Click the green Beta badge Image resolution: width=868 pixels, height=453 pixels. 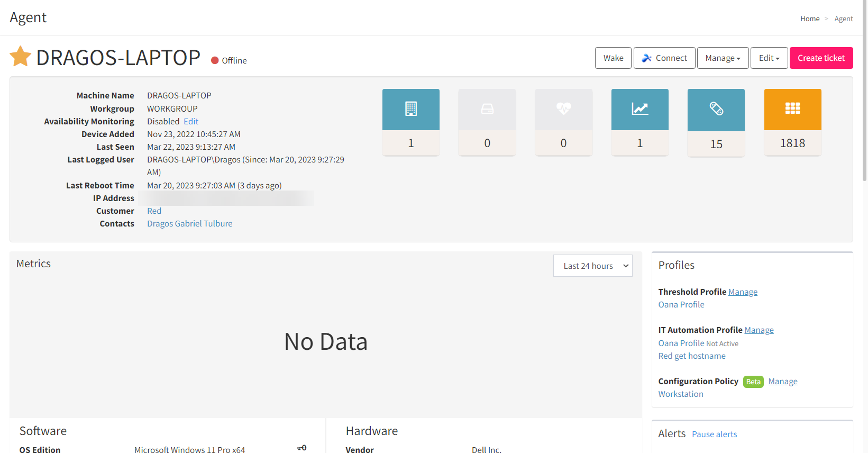[753, 382]
